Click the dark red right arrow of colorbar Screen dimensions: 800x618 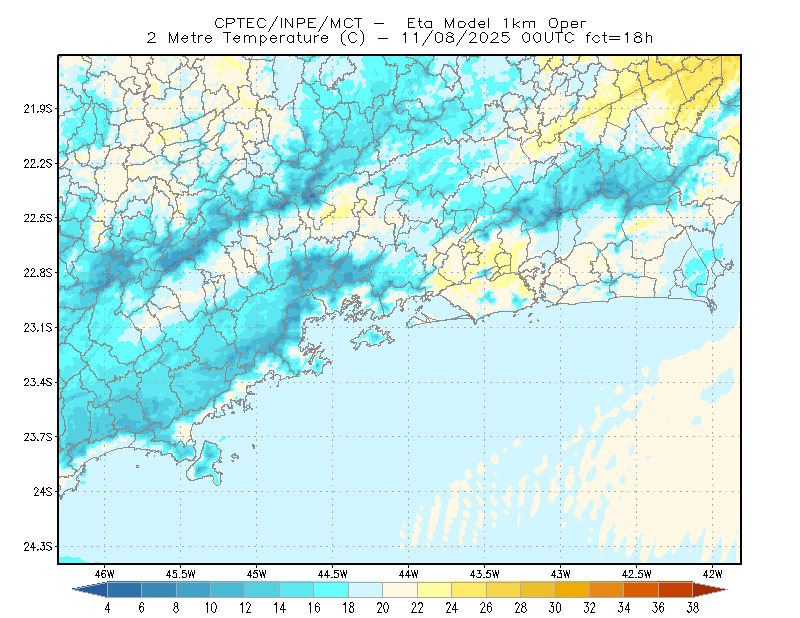coord(710,590)
